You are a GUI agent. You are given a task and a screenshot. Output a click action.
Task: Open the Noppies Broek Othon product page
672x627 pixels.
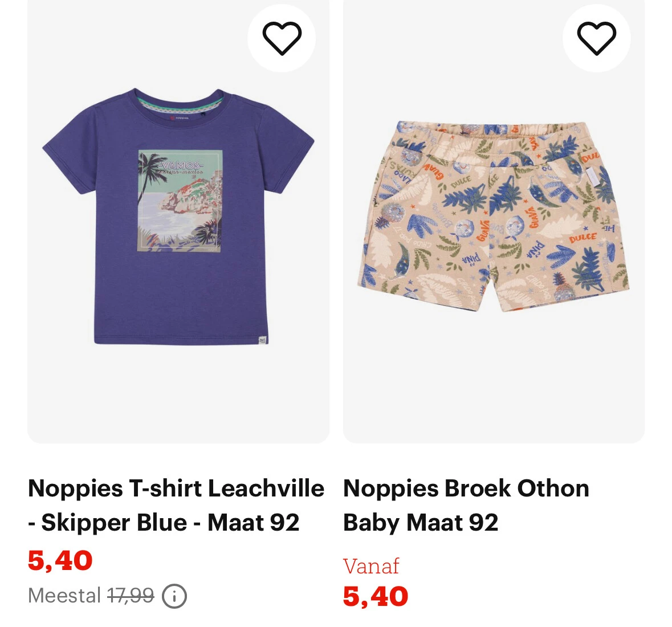466,505
